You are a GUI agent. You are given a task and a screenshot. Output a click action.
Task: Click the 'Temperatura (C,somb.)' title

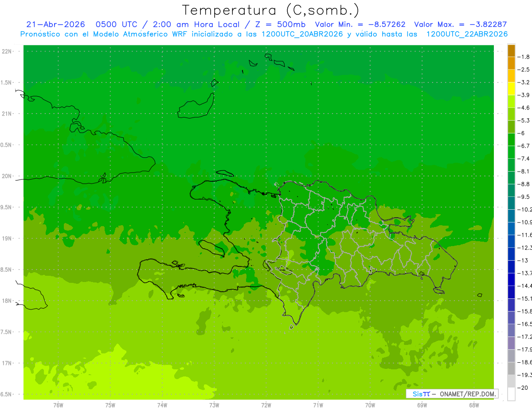[270, 10]
